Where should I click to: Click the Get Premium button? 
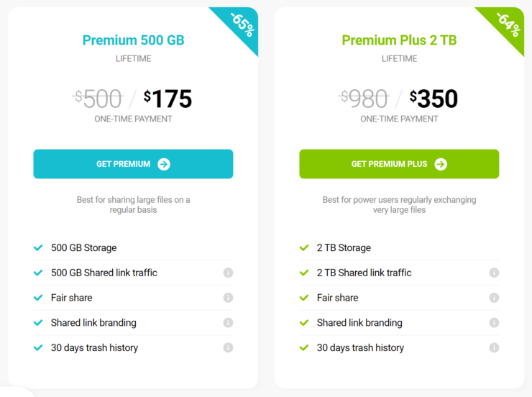[x=133, y=164]
